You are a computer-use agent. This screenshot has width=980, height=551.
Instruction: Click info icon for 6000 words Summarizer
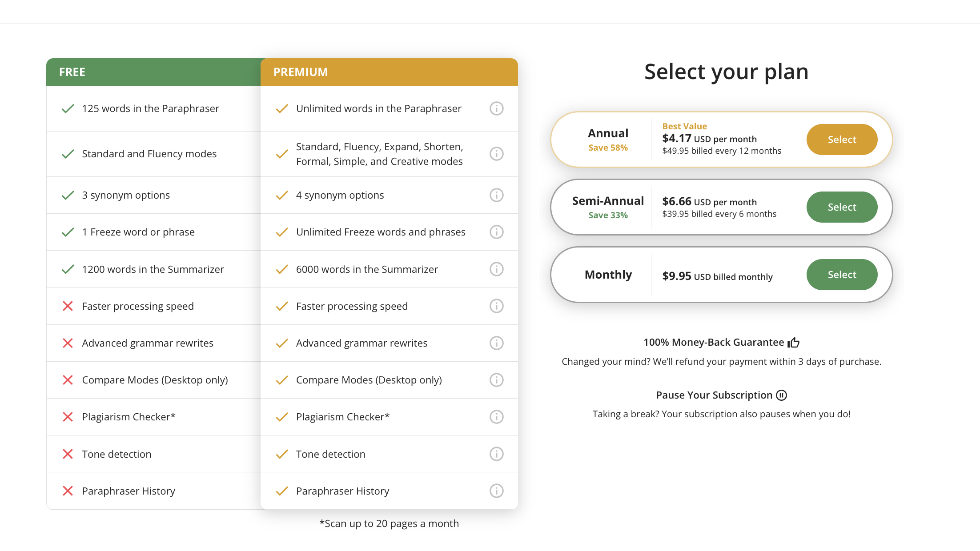tap(496, 269)
